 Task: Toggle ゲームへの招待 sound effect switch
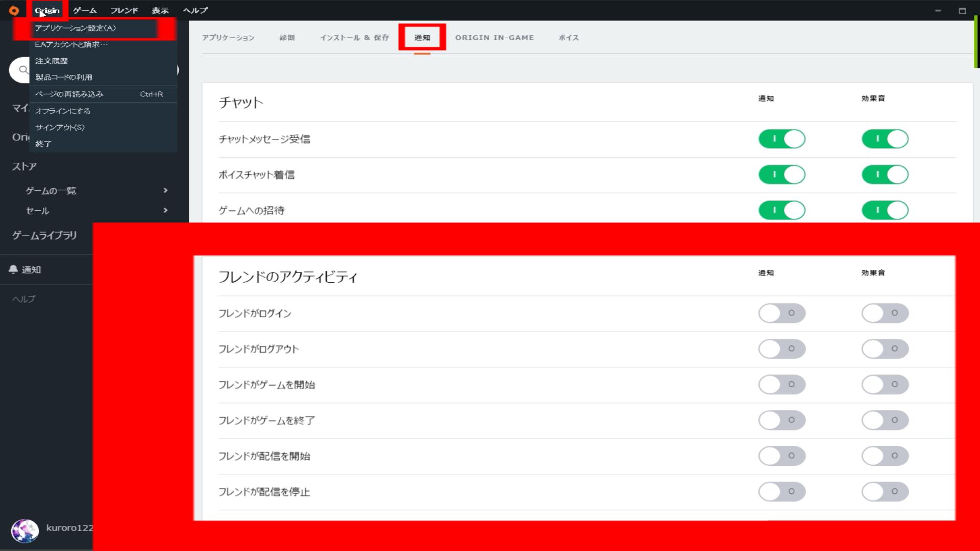pyautogui.click(x=885, y=210)
